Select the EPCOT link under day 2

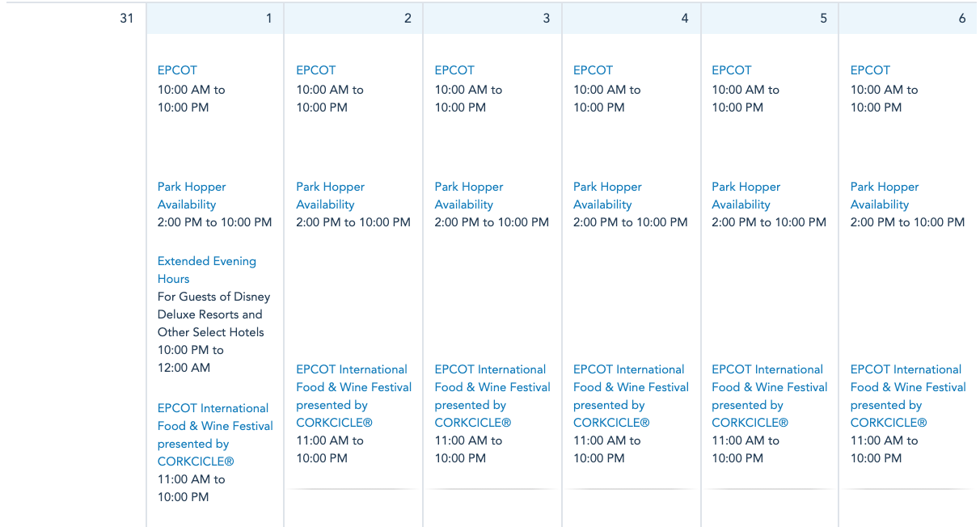pos(315,70)
